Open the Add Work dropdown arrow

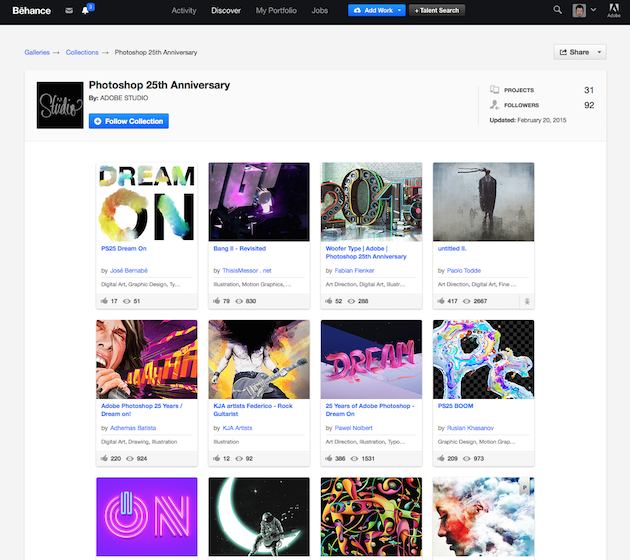399,10
